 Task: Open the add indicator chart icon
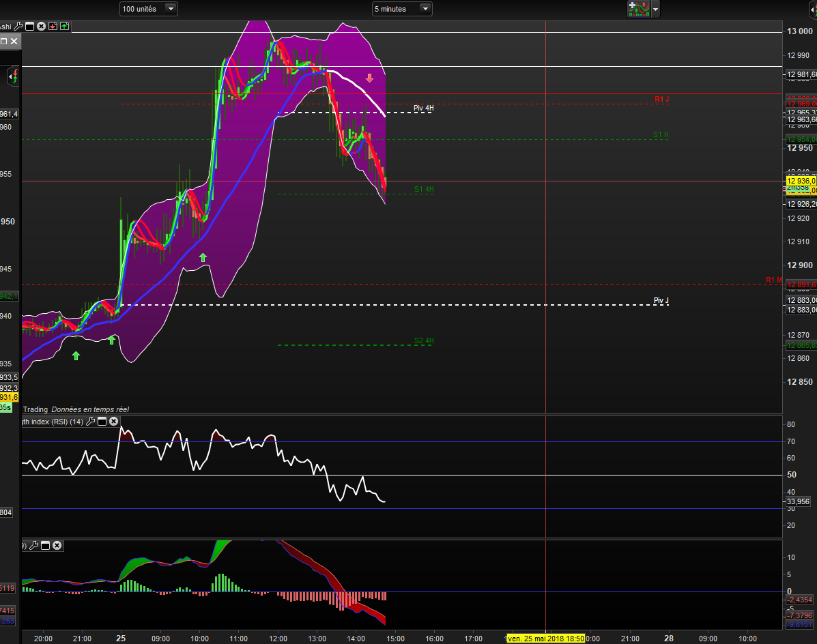637,9
